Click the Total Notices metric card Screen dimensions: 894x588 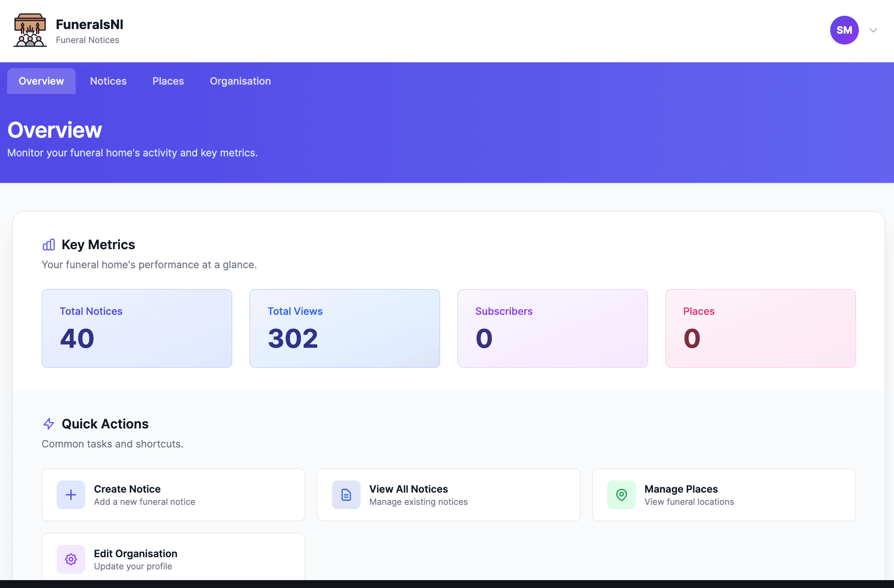point(137,328)
